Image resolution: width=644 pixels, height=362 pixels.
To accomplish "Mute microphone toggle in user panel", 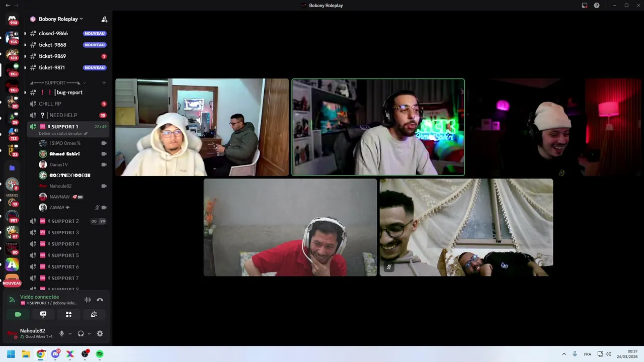I will point(62,333).
